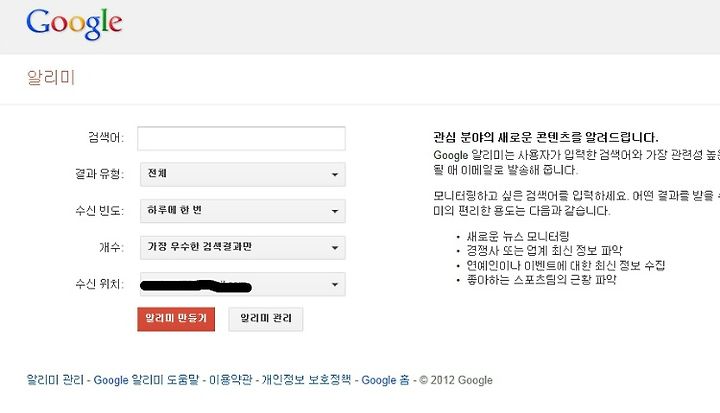Open the 알리미 관리 footer link

[55, 380]
